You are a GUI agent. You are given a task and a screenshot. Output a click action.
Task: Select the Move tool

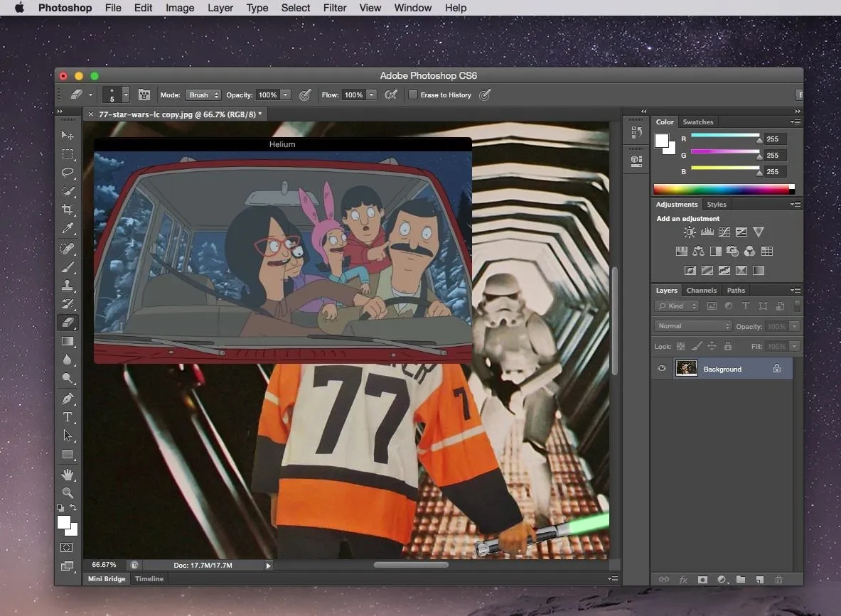pyautogui.click(x=68, y=135)
